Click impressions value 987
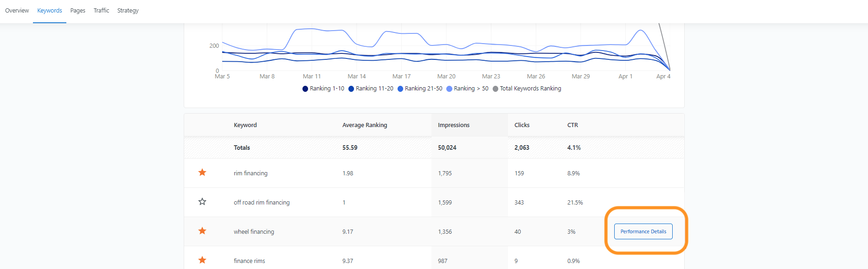This screenshot has height=269, width=868. pos(443,261)
